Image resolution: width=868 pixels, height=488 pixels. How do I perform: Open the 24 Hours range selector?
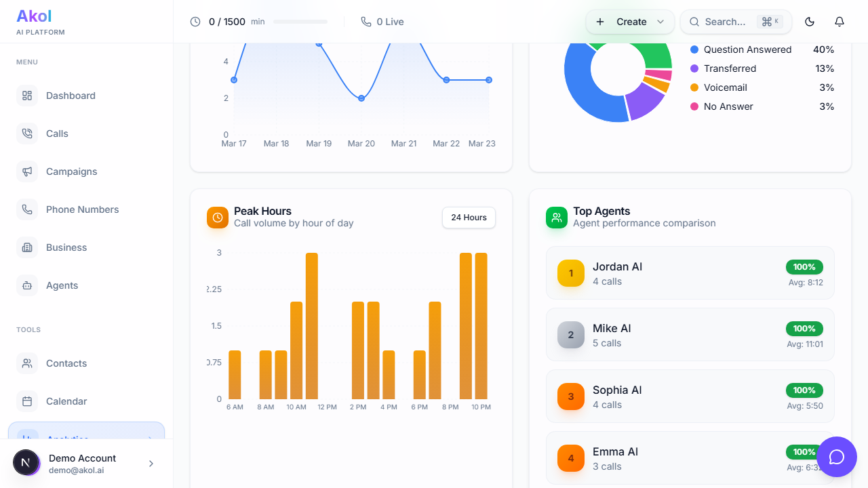click(x=469, y=218)
